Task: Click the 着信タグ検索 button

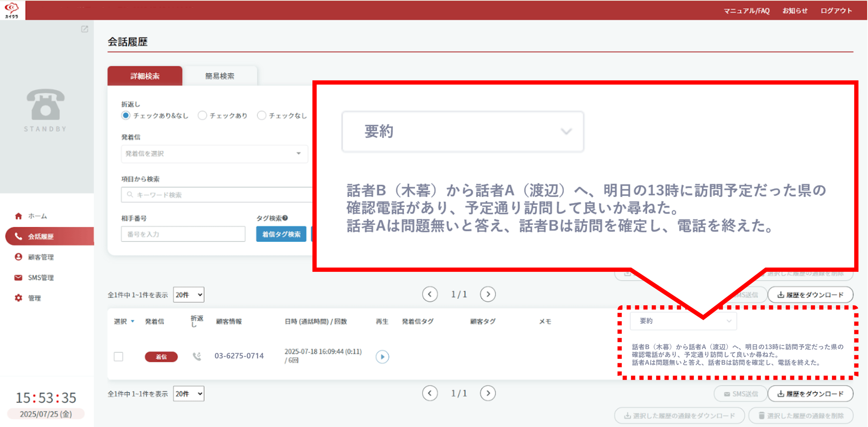Action: point(281,234)
